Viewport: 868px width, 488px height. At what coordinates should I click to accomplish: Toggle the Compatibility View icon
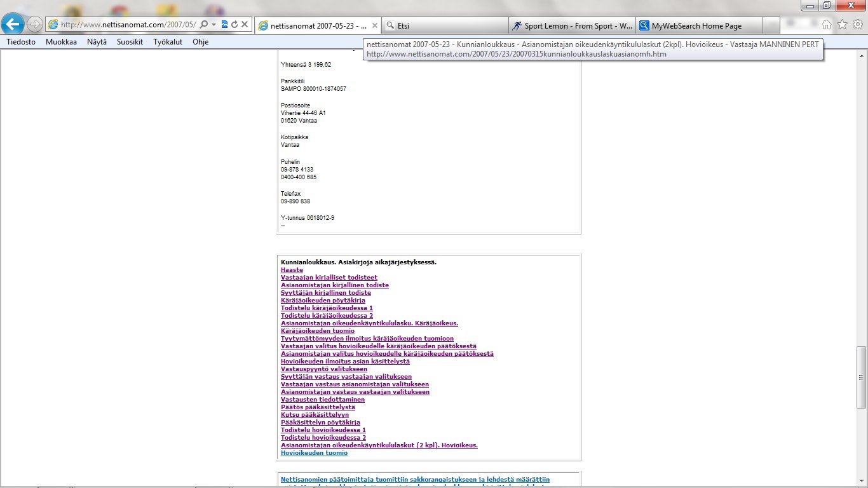tap(224, 24)
